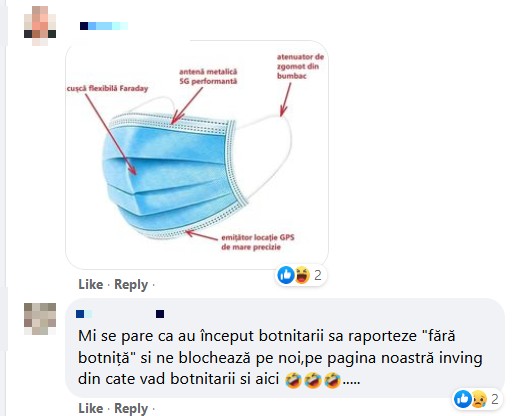Viewport: 515px width, 416px height.
Task: Click the 'atenuator de zgomot din bumbac' label
Action: click(x=300, y=66)
